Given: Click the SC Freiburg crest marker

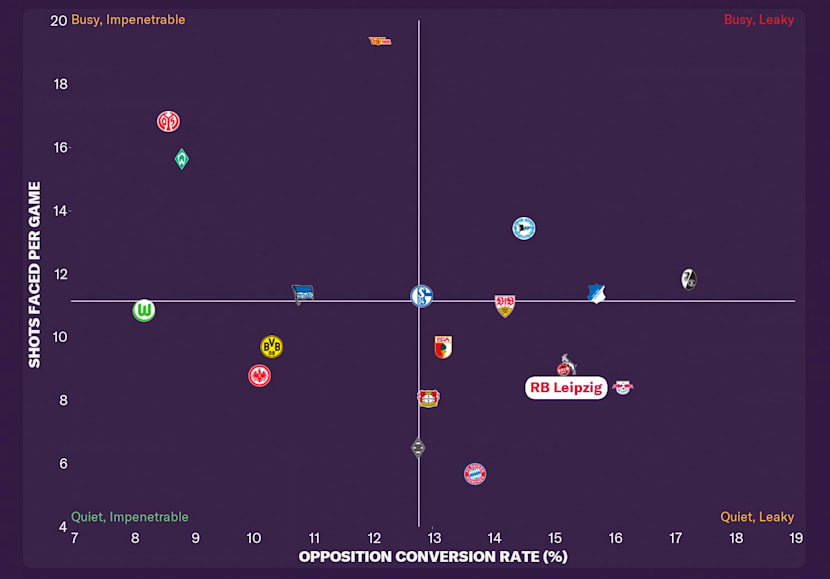Looking at the screenshot, I should 688,279.
